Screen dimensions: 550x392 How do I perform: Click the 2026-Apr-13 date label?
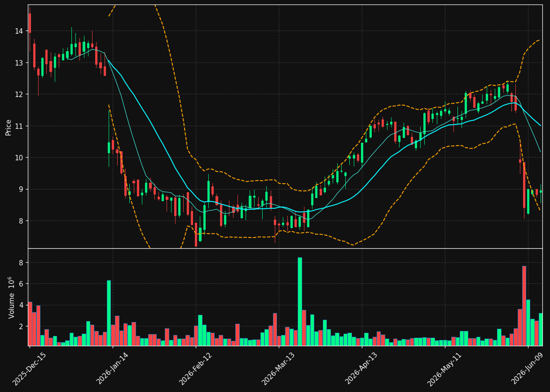pyautogui.click(x=361, y=369)
